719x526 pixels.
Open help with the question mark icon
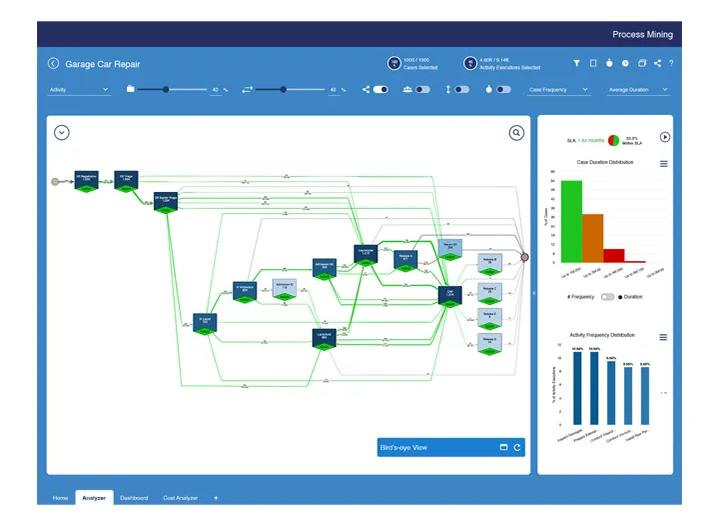coord(671,63)
